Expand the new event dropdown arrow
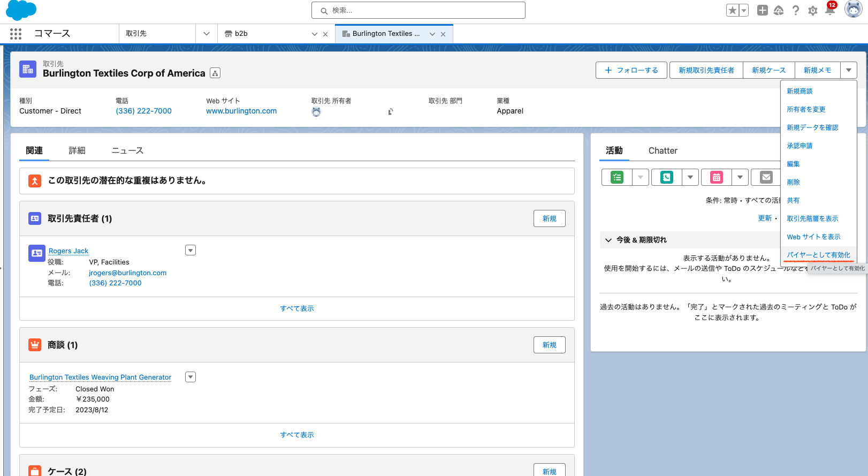The height and width of the screenshot is (476, 868). click(x=740, y=177)
